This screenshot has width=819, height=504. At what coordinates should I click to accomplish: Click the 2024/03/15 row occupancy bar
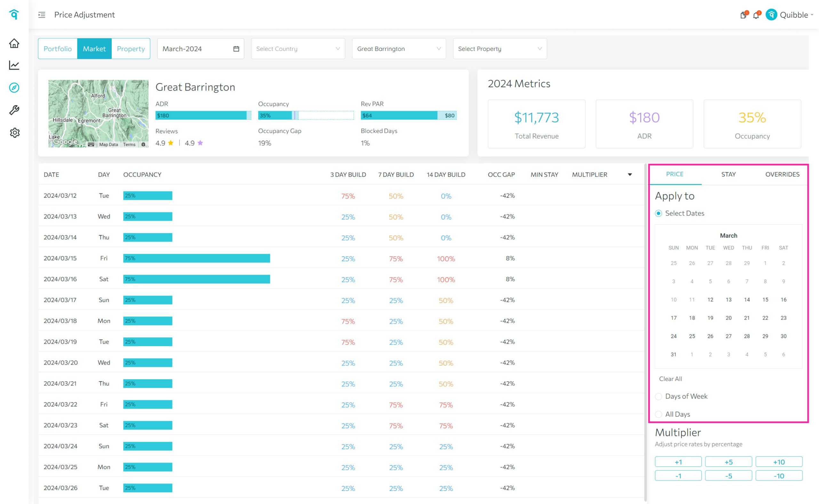[196, 258]
